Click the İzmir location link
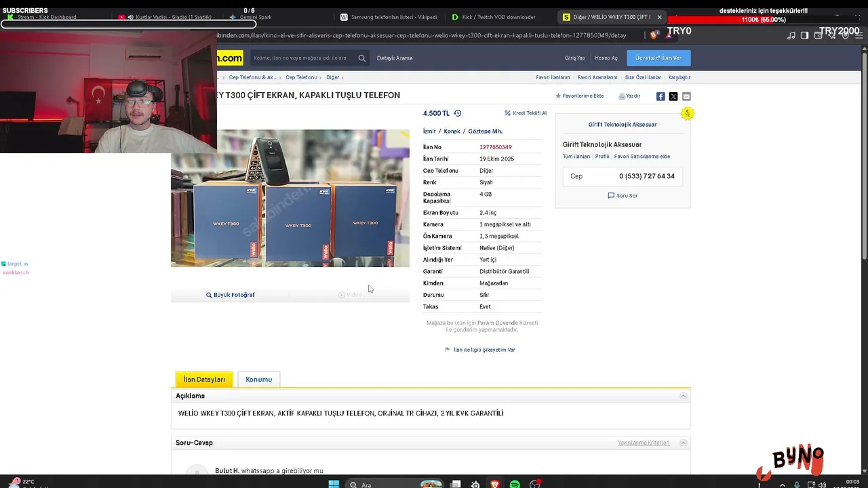 click(429, 131)
